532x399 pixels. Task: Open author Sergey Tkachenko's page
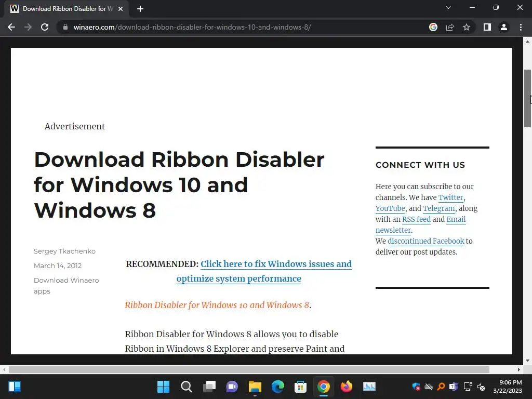[x=64, y=251]
